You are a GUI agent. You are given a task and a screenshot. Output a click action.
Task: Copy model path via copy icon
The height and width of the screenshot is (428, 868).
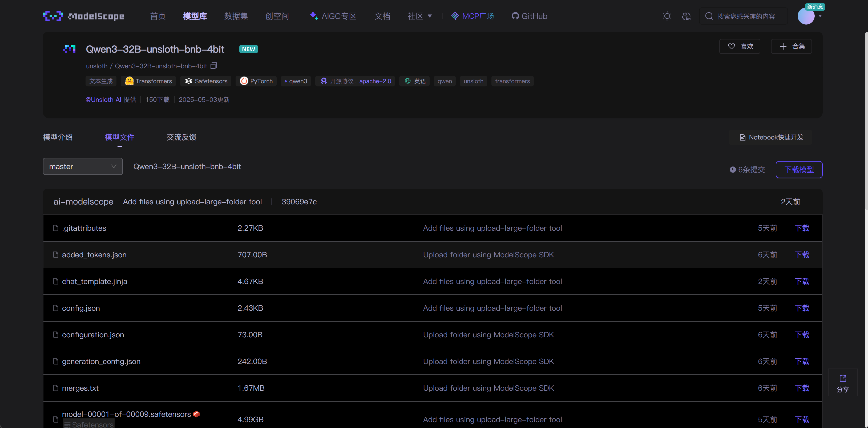click(214, 66)
